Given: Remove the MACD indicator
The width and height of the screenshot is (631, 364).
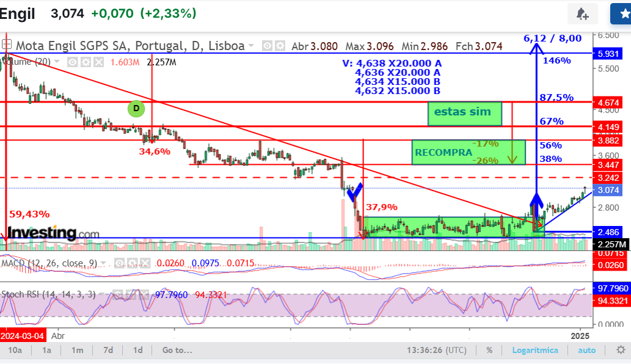Looking at the screenshot, I should [x=145, y=263].
